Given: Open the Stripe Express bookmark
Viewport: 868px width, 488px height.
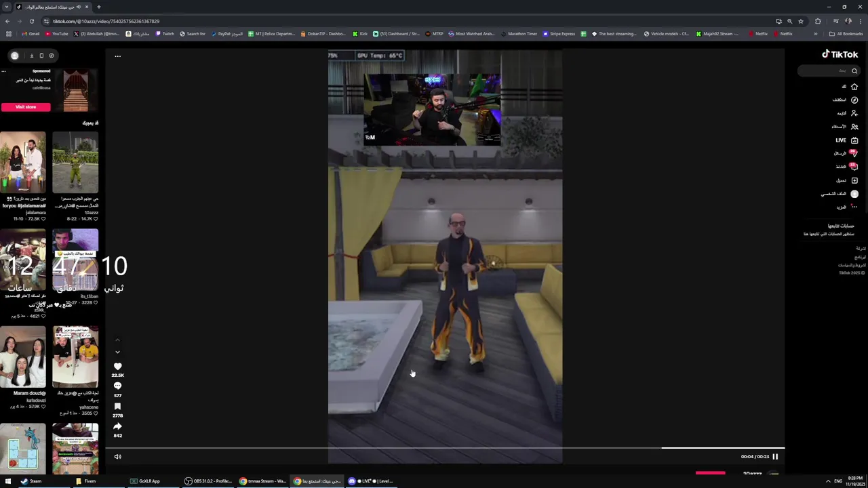Looking at the screenshot, I should click(x=559, y=34).
